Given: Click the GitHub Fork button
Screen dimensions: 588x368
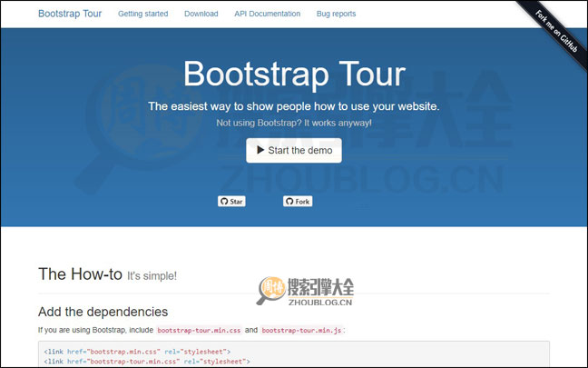Looking at the screenshot, I should click(298, 202).
